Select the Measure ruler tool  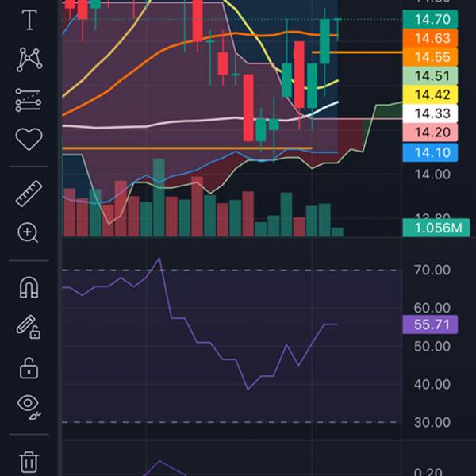29,194
